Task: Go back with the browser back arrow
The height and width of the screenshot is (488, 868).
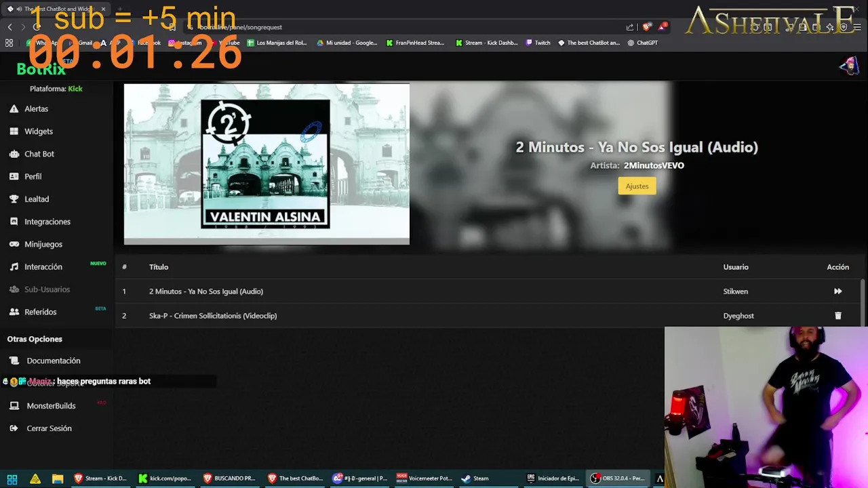Action: coord(9,27)
